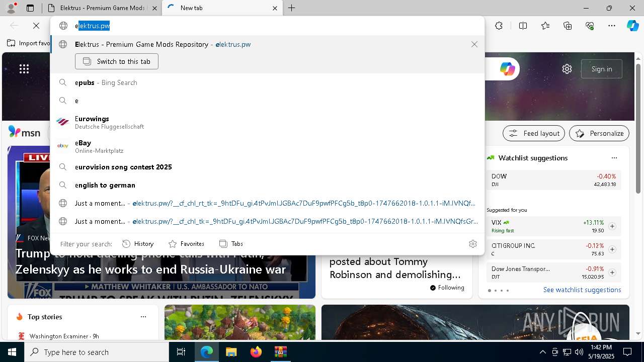This screenshot has width=644, height=362.
Task: Filter suggestions by Favorites
Action: click(x=186, y=244)
